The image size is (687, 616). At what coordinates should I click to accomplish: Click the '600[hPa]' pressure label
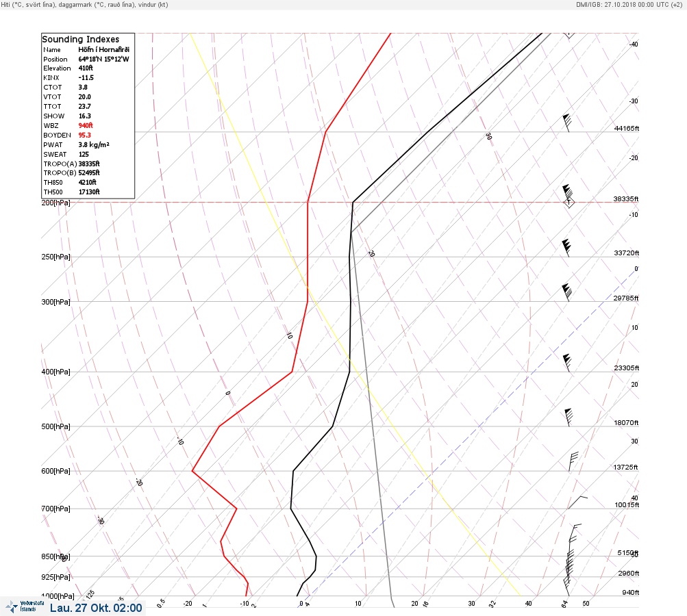[x=55, y=471]
